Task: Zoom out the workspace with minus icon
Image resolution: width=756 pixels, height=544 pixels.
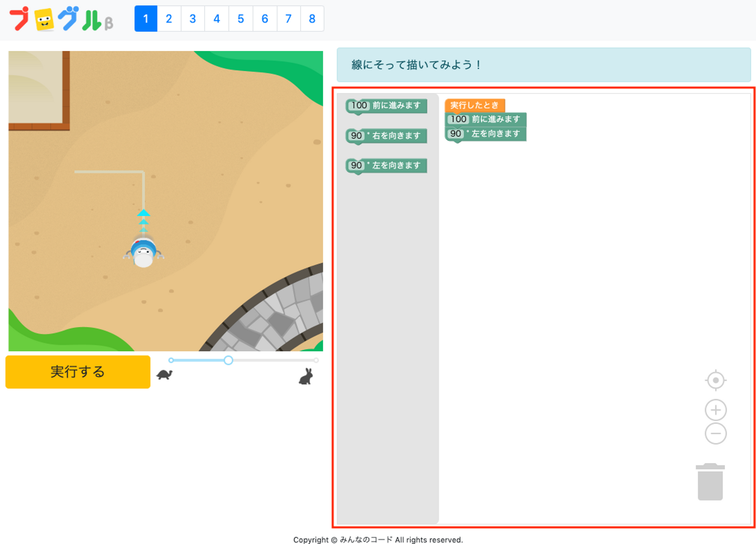Action: tap(716, 434)
